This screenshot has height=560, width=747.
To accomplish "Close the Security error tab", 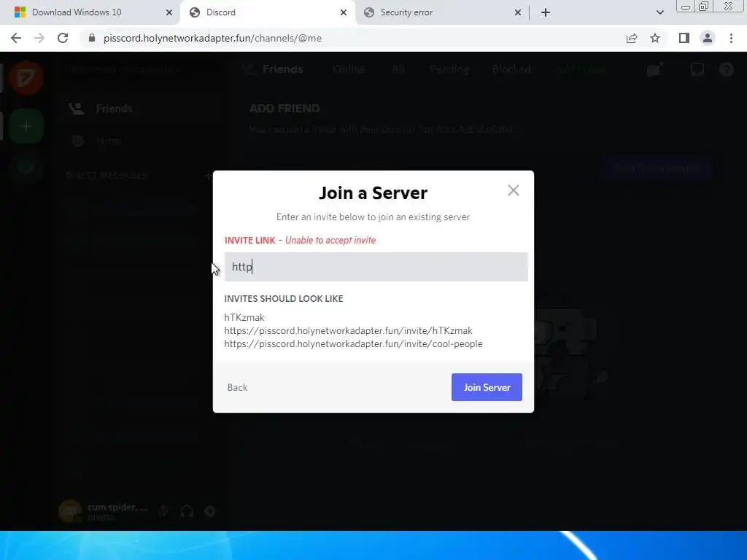I will click(x=518, y=12).
